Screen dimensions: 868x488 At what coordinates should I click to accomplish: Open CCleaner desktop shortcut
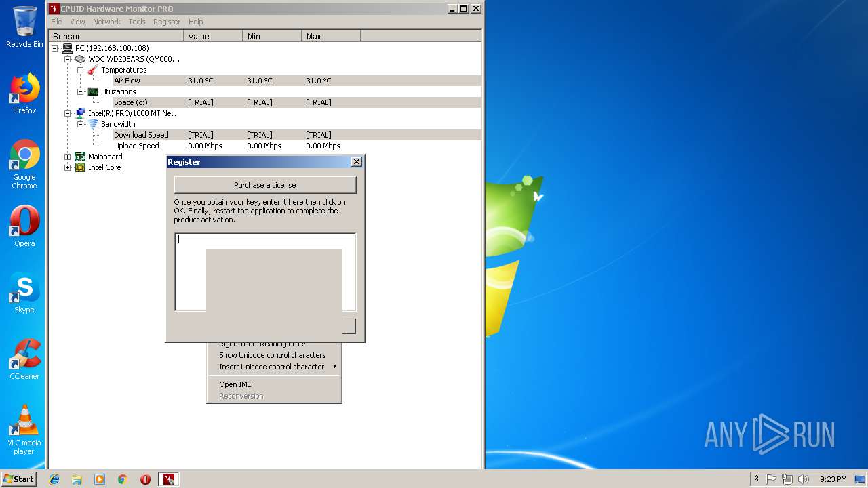point(24,359)
